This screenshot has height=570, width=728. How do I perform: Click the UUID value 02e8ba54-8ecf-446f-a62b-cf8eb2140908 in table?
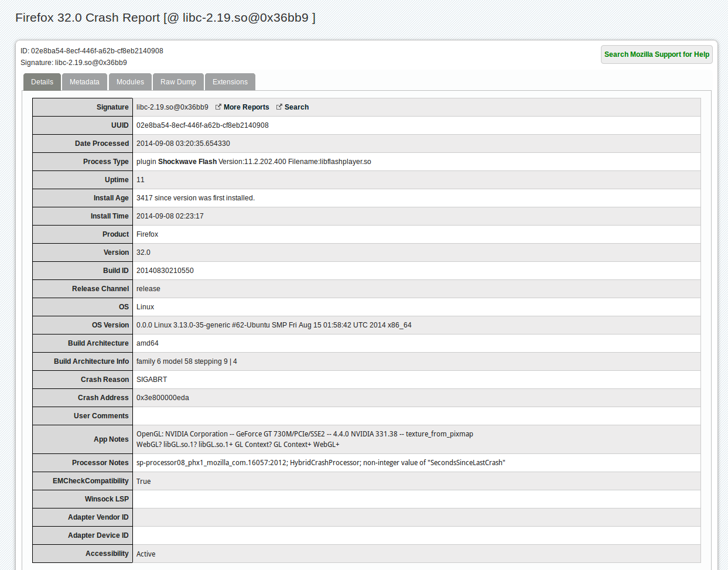coord(203,125)
